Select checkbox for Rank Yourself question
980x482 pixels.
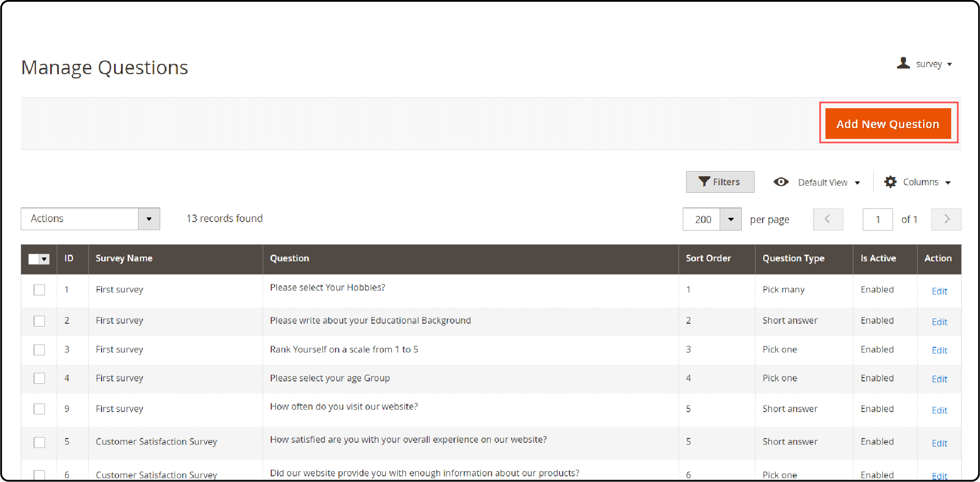tap(39, 350)
